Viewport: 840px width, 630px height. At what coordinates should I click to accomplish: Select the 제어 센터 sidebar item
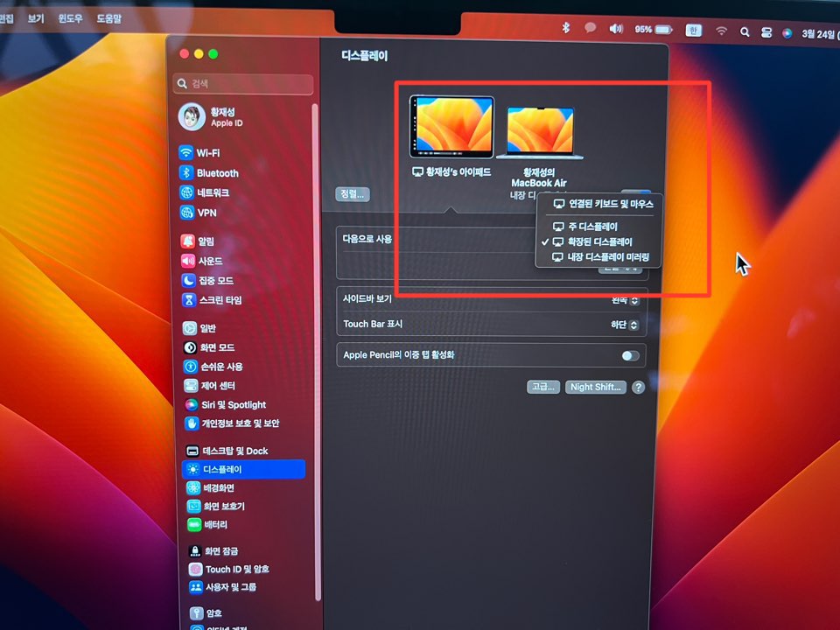pos(210,386)
